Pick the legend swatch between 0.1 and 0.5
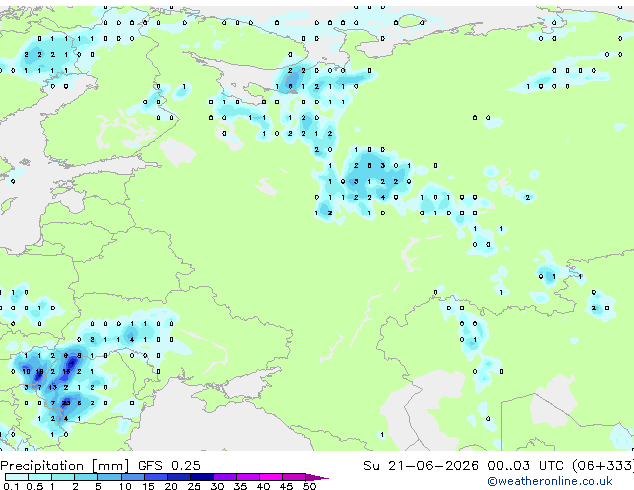 pos(17,477)
